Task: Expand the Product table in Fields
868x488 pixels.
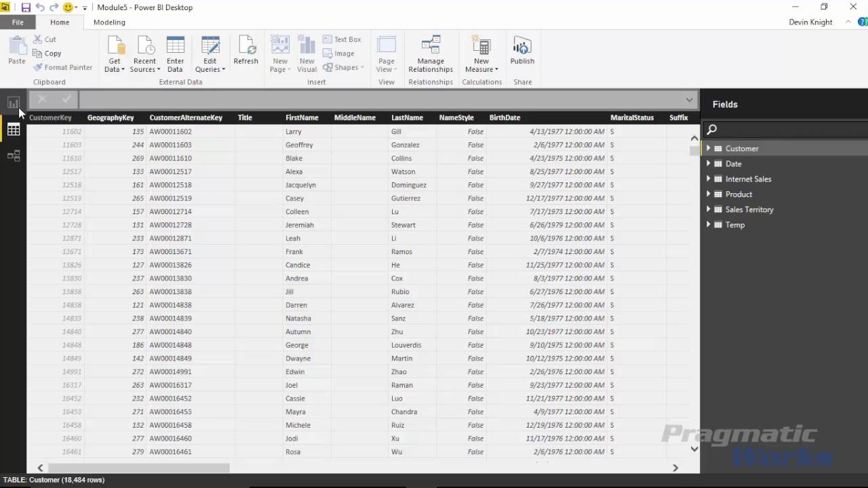Action: [709, 194]
